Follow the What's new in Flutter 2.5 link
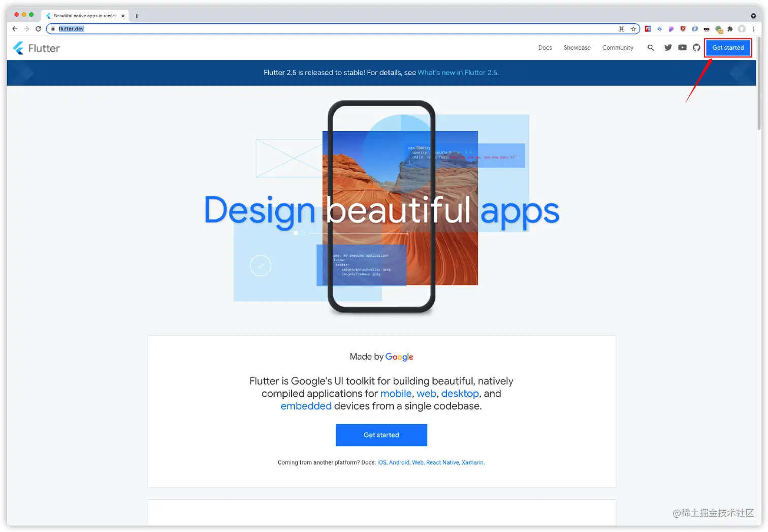The image size is (768, 532). (x=457, y=73)
